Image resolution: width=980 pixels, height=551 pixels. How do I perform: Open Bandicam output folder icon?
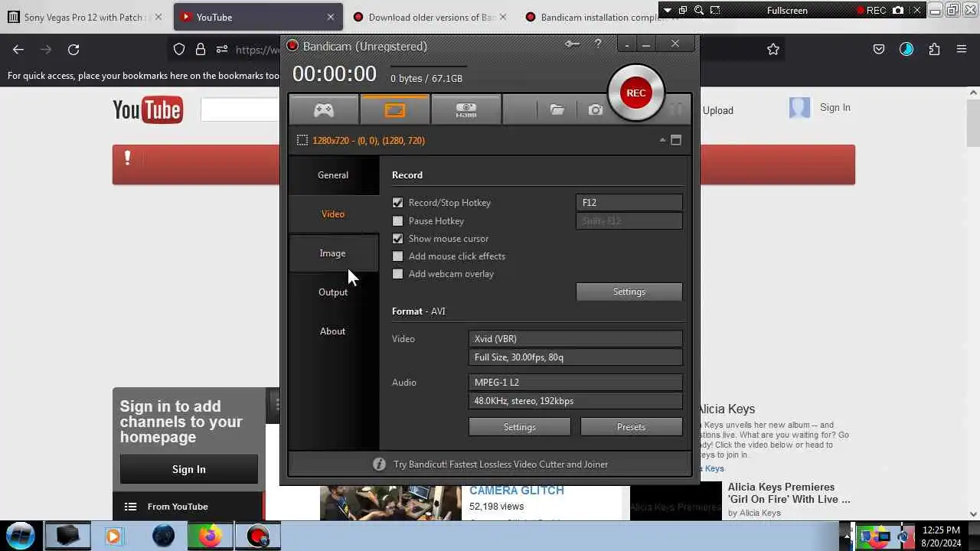pyautogui.click(x=557, y=110)
